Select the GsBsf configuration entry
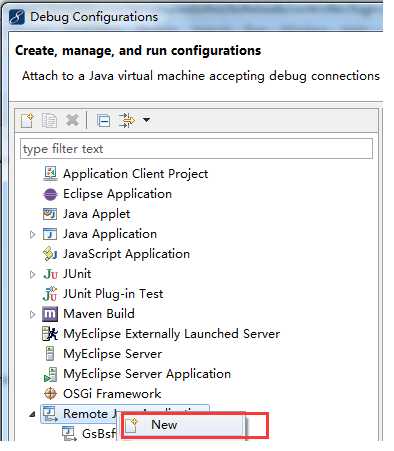 pyautogui.click(x=99, y=434)
